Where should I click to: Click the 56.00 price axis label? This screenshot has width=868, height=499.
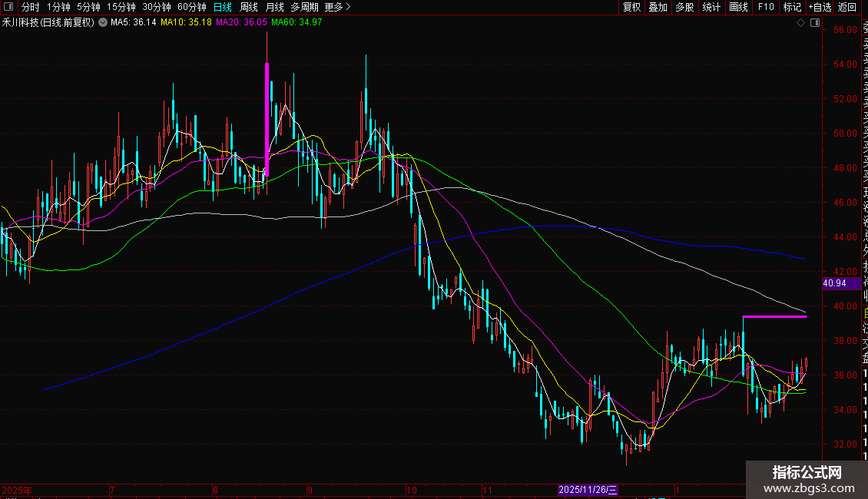tap(845, 30)
